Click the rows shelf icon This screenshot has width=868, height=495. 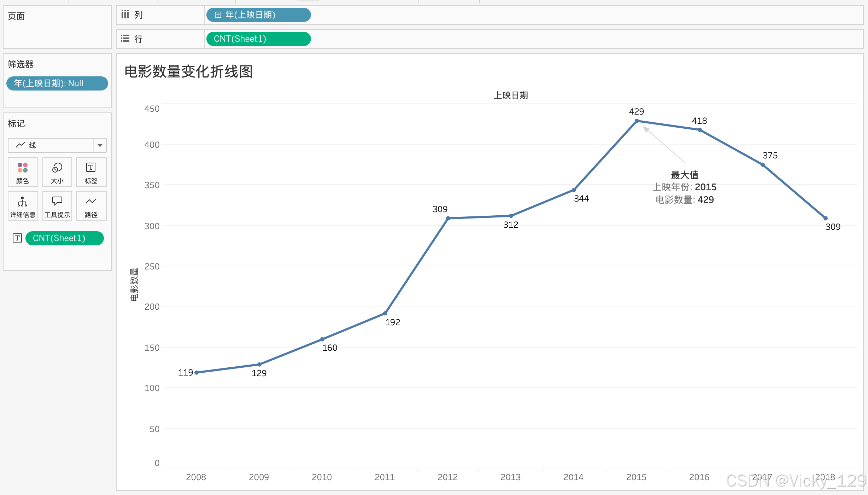(125, 39)
